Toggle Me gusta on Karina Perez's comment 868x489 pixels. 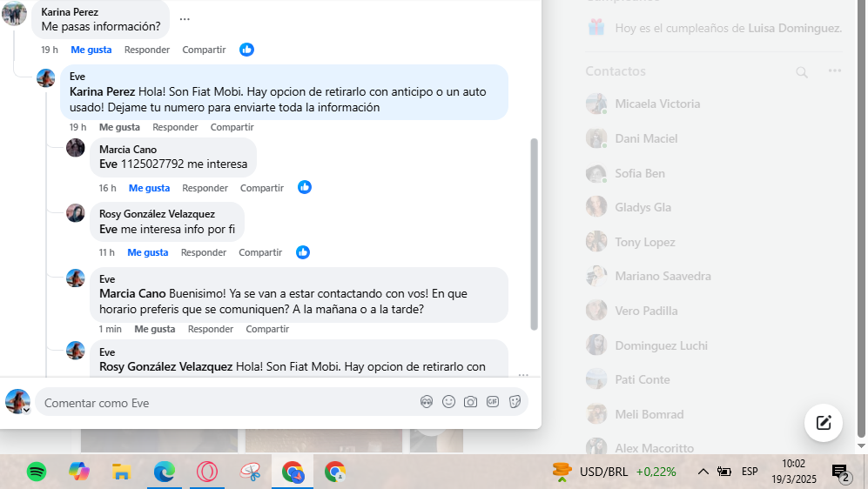pos(91,50)
